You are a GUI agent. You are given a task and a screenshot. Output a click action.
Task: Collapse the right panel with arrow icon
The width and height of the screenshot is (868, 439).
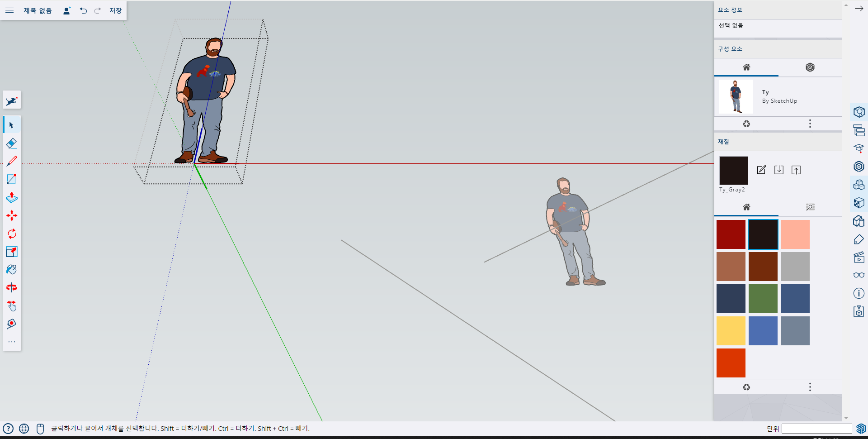click(x=859, y=9)
